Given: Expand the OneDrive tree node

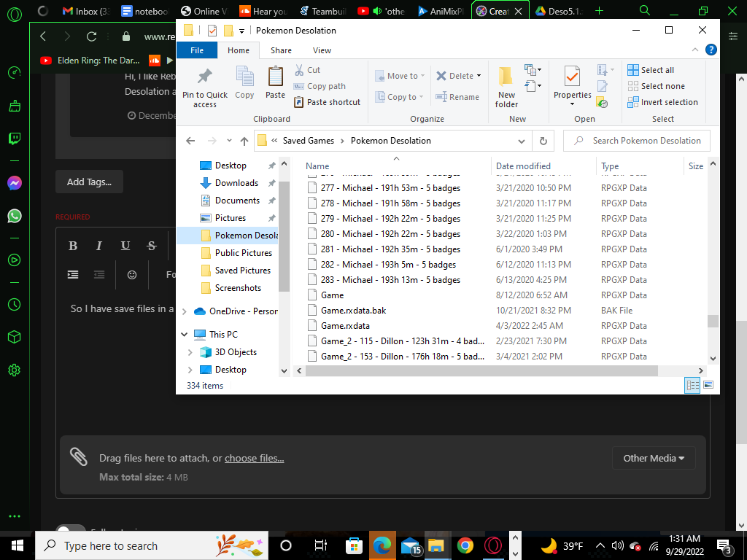Looking at the screenshot, I should pos(185,311).
